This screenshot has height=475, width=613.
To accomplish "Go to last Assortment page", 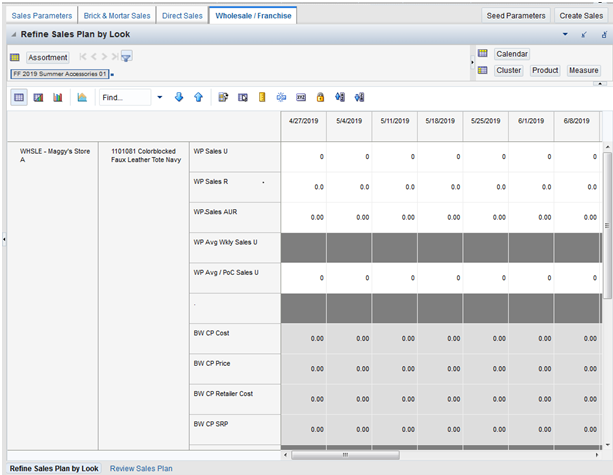I will point(115,57).
